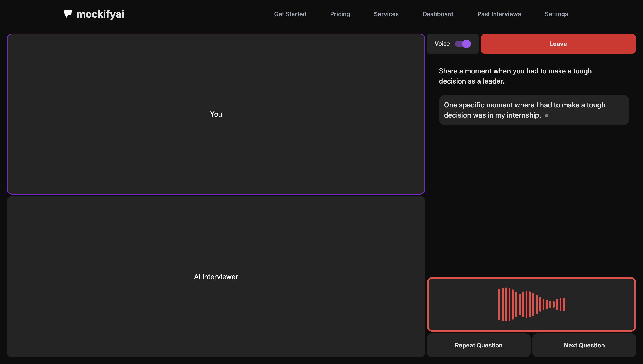The width and height of the screenshot is (643, 364).
Task: Click the mockifyai brand name text
Action: tap(100, 14)
